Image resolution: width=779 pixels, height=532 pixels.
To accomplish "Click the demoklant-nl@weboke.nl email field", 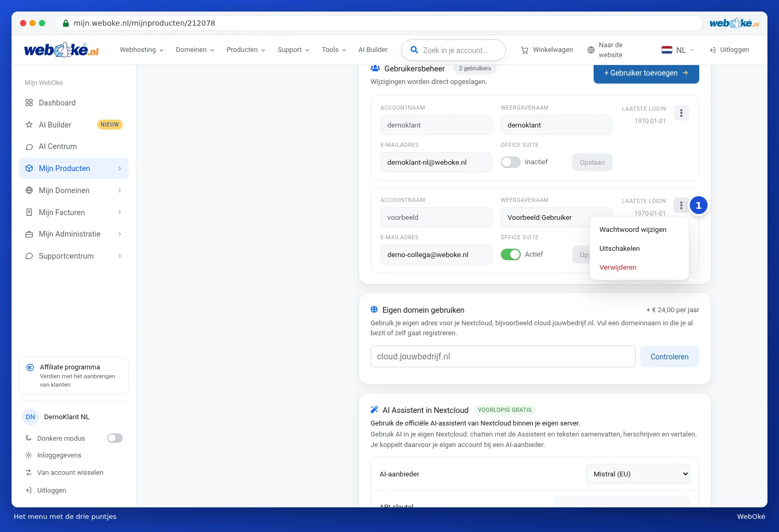I will (436, 162).
